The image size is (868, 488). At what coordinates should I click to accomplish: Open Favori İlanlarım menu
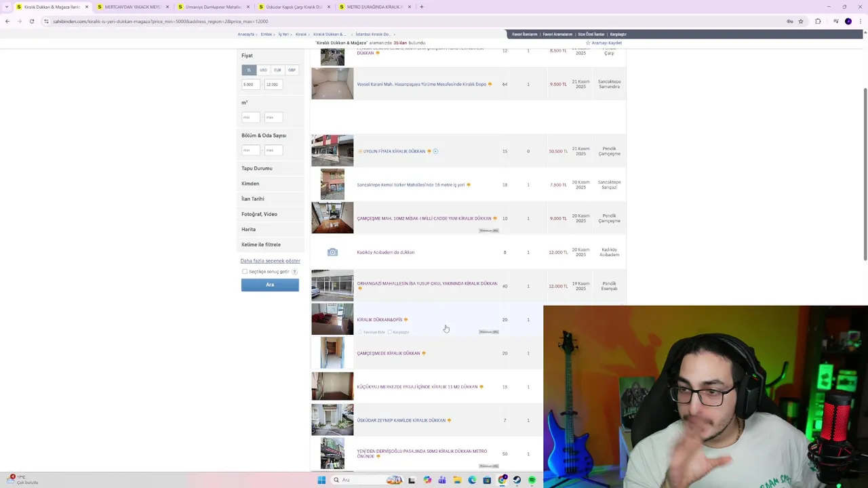(x=525, y=34)
